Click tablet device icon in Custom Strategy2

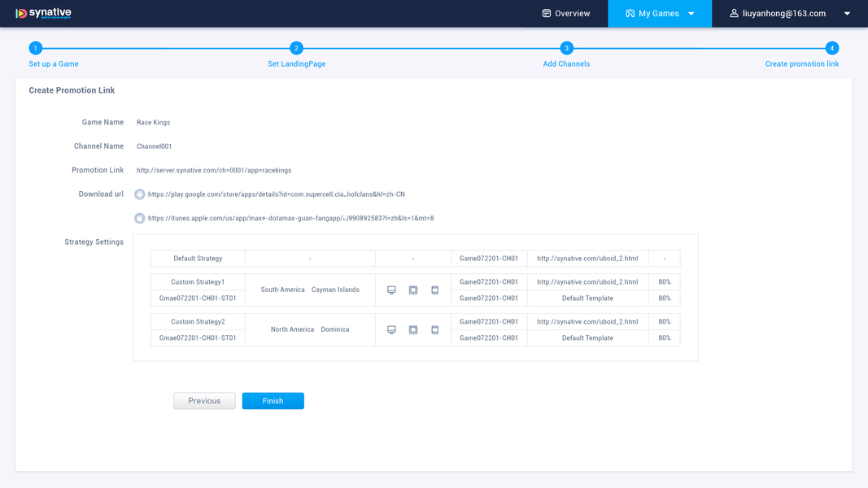pos(413,329)
